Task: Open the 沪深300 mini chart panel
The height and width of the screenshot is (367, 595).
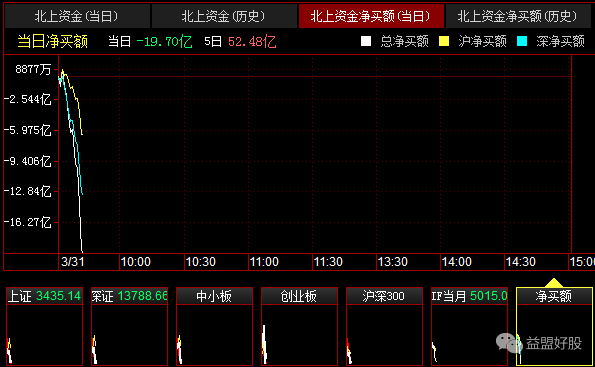Action: 384,326
